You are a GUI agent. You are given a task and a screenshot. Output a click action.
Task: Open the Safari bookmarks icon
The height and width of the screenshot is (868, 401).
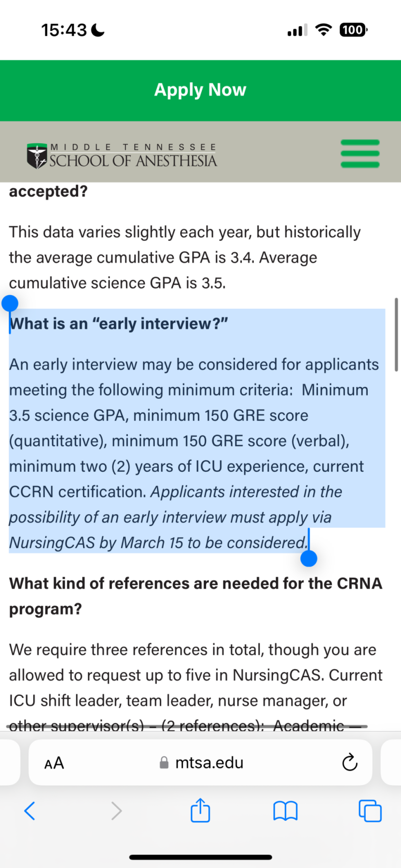click(285, 811)
